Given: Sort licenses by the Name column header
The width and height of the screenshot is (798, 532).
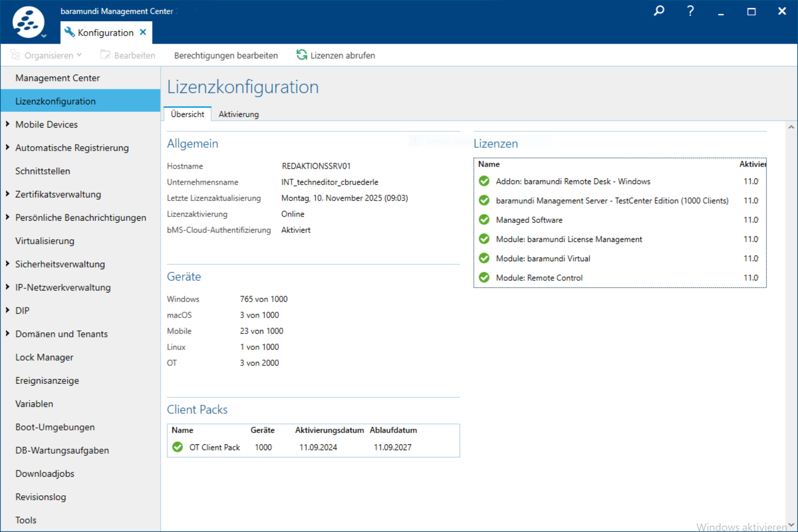Looking at the screenshot, I should [489, 164].
